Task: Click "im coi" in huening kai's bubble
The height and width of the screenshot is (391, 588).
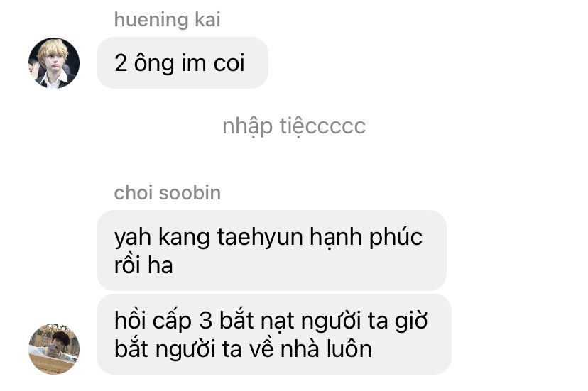Action: click(x=213, y=62)
